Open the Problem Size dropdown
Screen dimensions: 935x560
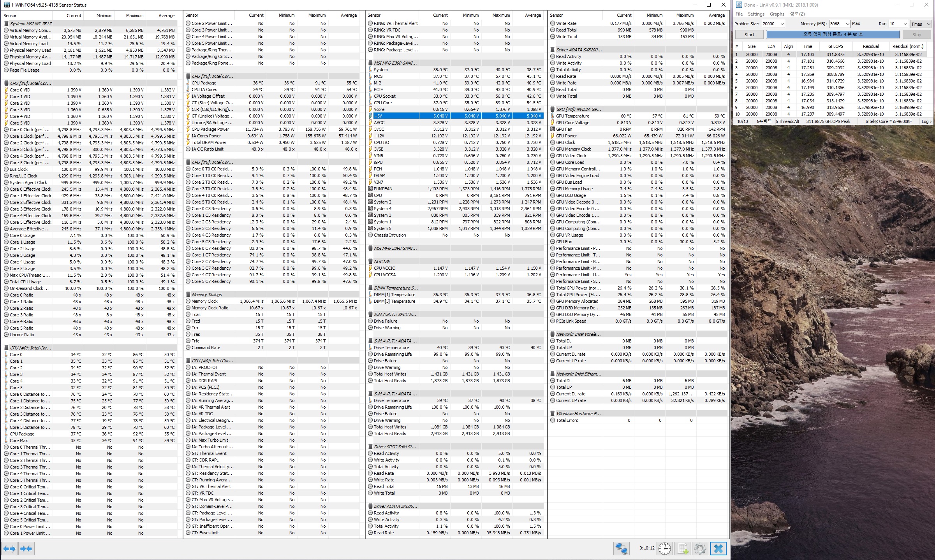tap(782, 24)
